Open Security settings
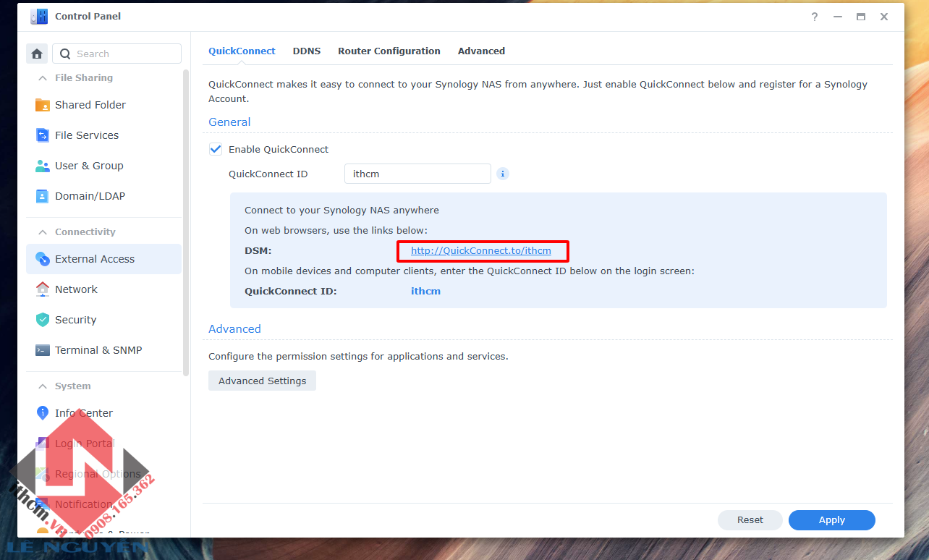 104,320
